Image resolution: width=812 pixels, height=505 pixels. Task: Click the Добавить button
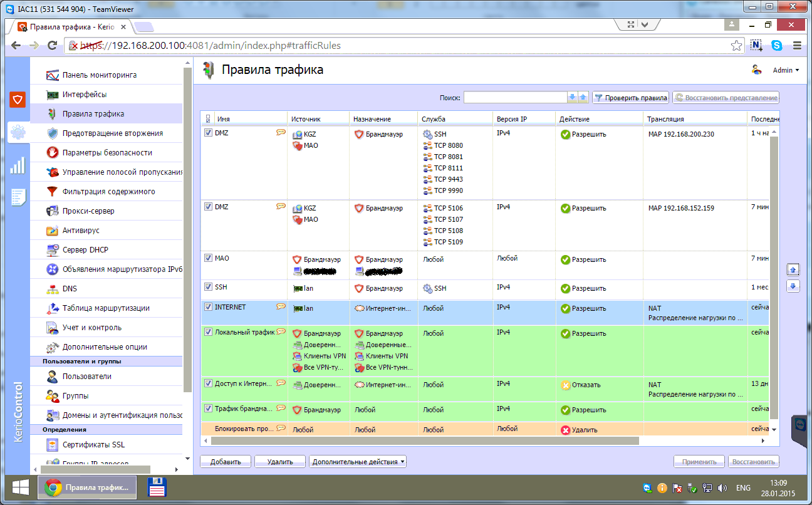coord(226,462)
